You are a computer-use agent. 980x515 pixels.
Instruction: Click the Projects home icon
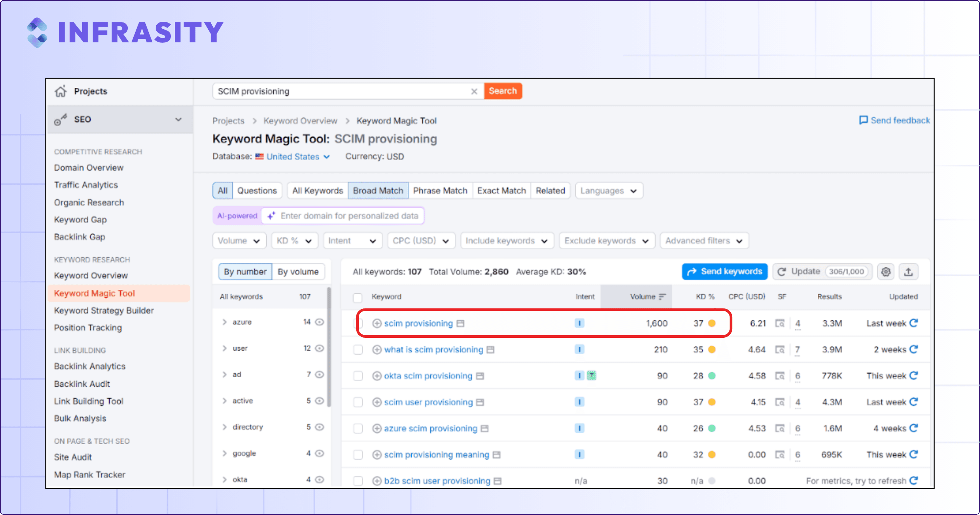61,91
